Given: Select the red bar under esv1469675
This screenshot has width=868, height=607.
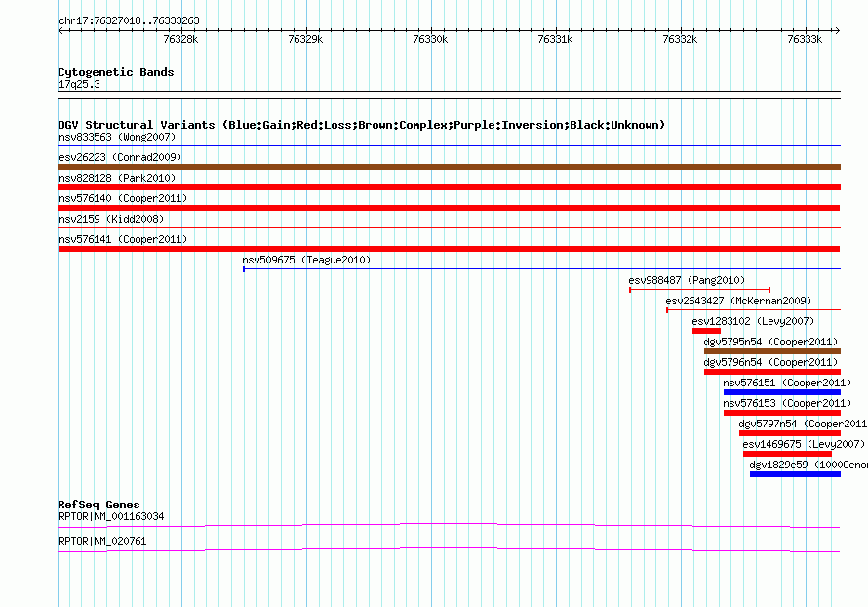Looking at the screenshot, I should [x=787, y=454].
